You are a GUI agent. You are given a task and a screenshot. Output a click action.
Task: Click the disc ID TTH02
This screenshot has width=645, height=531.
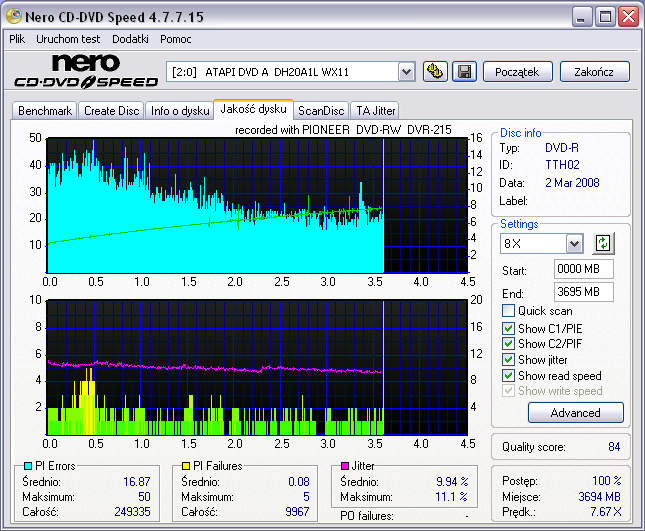click(562, 165)
